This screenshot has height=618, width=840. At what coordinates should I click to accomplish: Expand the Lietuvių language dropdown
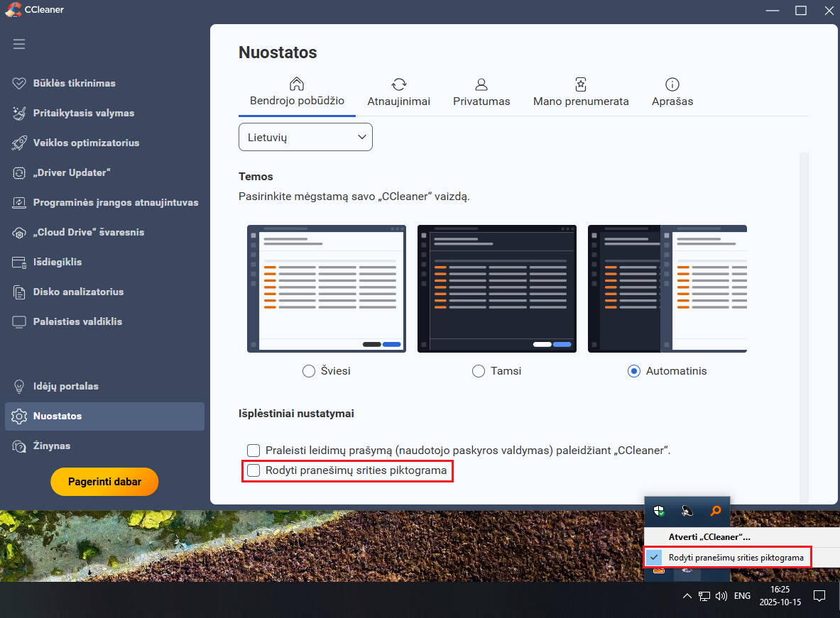[x=305, y=137]
